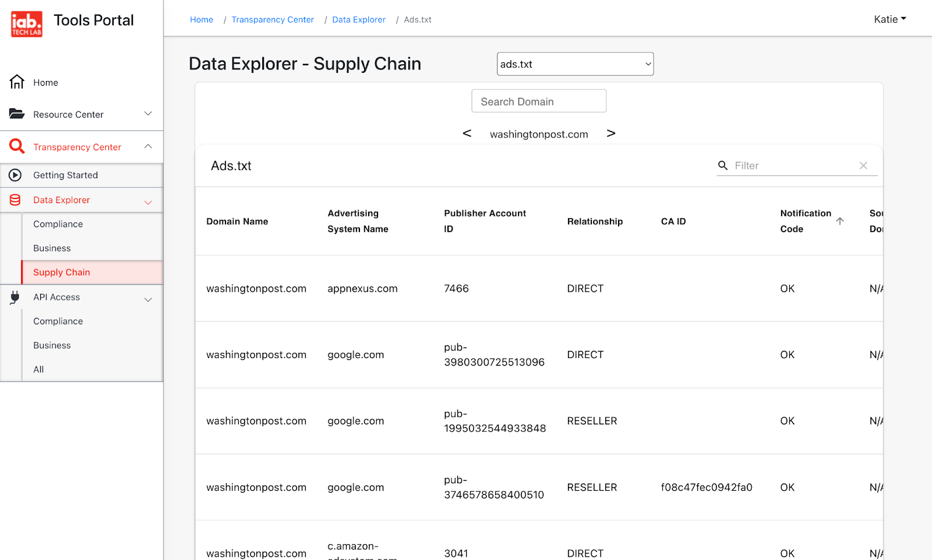Open All under API Access

coord(38,370)
